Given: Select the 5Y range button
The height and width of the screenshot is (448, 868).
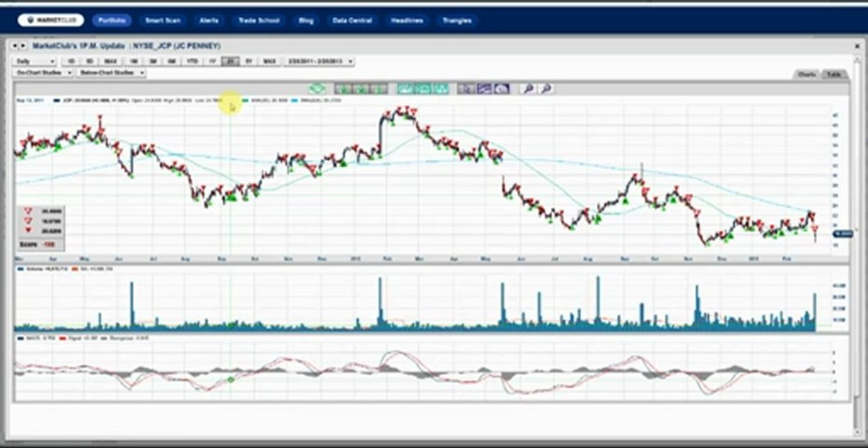Looking at the screenshot, I should point(249,62).
